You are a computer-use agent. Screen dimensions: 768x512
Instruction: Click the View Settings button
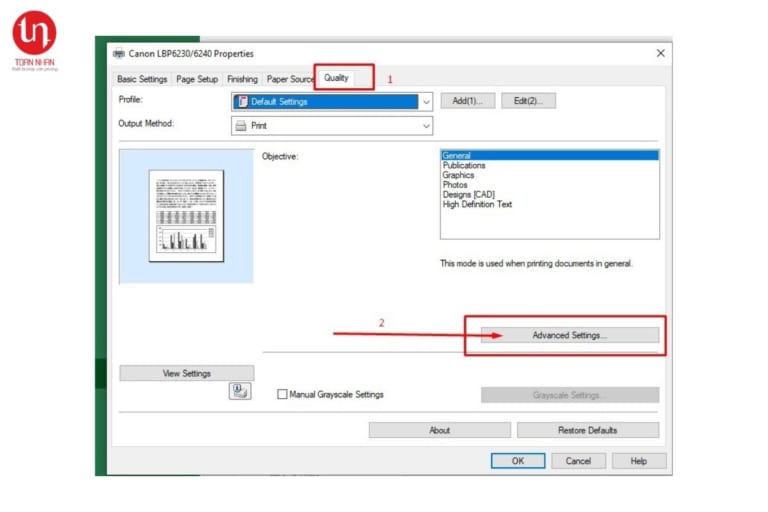pos(187,373)
